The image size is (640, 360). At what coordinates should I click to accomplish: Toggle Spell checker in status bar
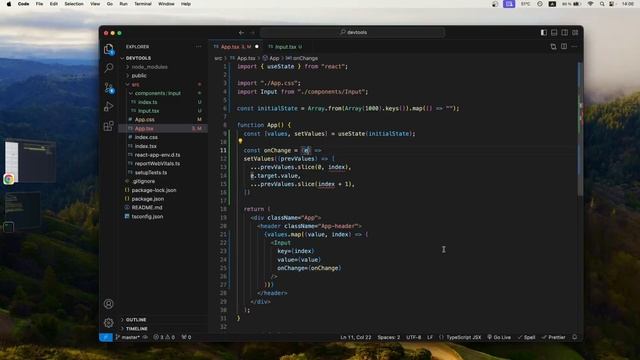click(x=527, y=337)
